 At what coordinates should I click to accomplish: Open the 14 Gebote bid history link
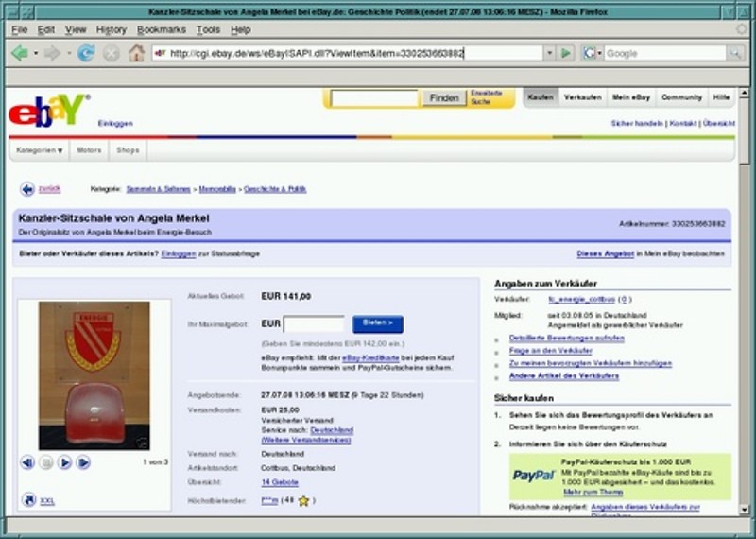[x=280, y=482]
